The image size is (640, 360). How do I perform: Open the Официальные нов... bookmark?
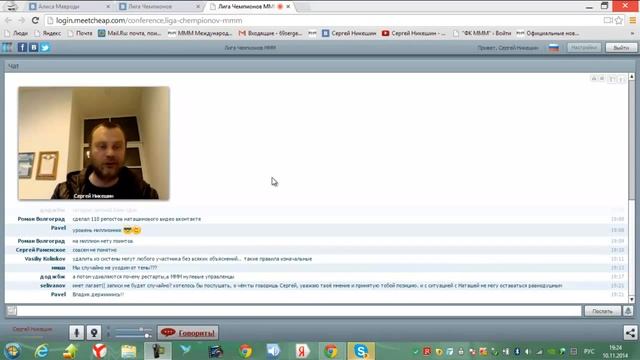[548, 33]
